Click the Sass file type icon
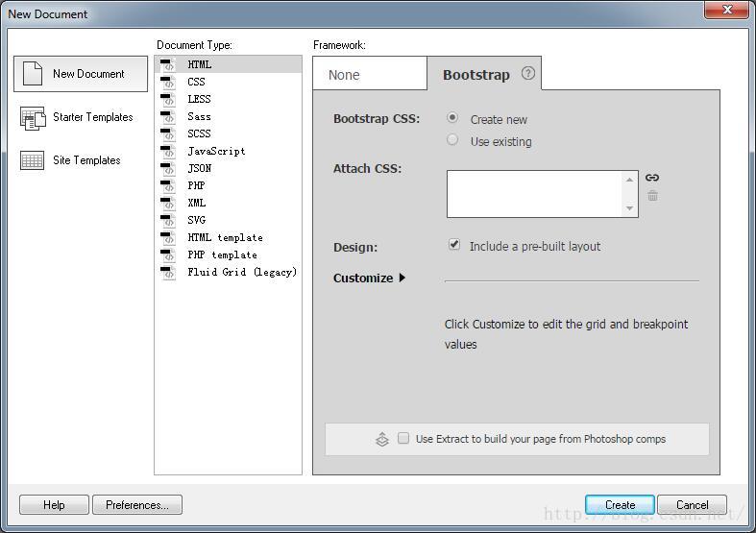Viewport: 756px width, 533px height. pyautogui.click(x=168, y=116)
